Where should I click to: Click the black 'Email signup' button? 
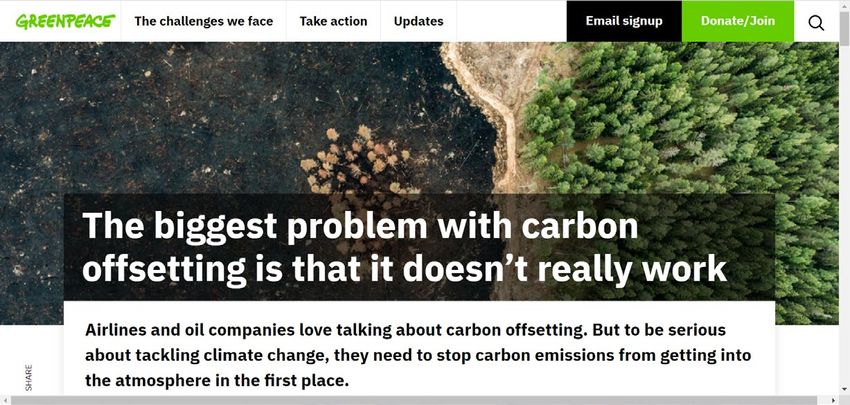[x=624, y=21]
